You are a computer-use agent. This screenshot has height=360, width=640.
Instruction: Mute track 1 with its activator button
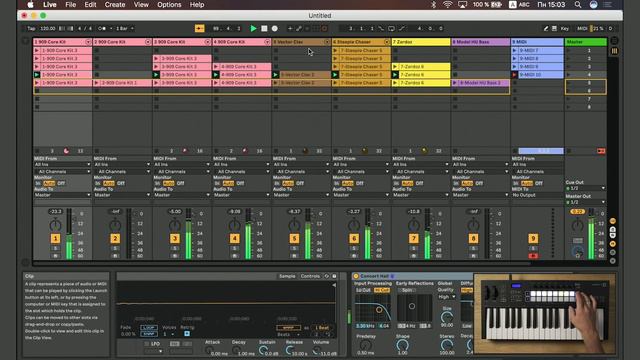click(55, 238)
